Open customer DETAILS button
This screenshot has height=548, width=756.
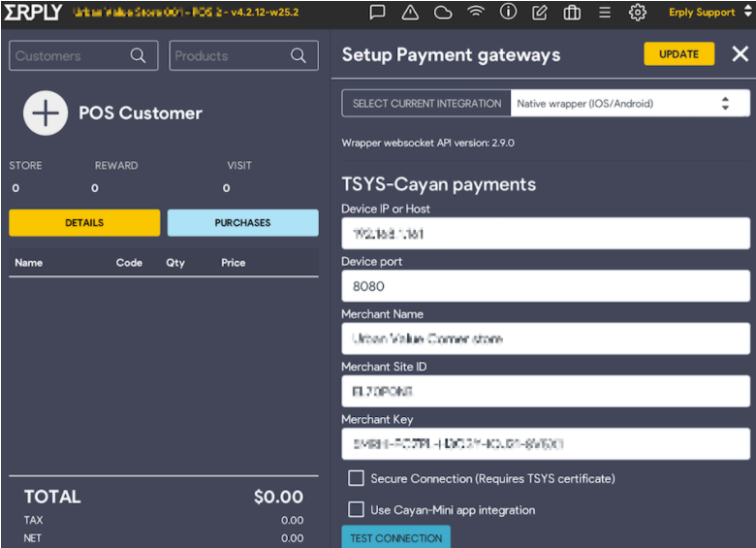84,223
